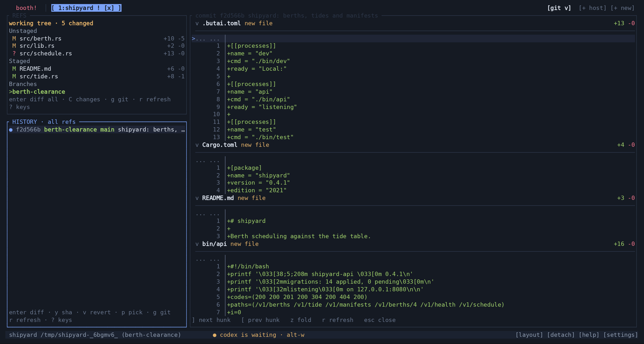
Task: Select staged README.md file
Action: (97, 69)
